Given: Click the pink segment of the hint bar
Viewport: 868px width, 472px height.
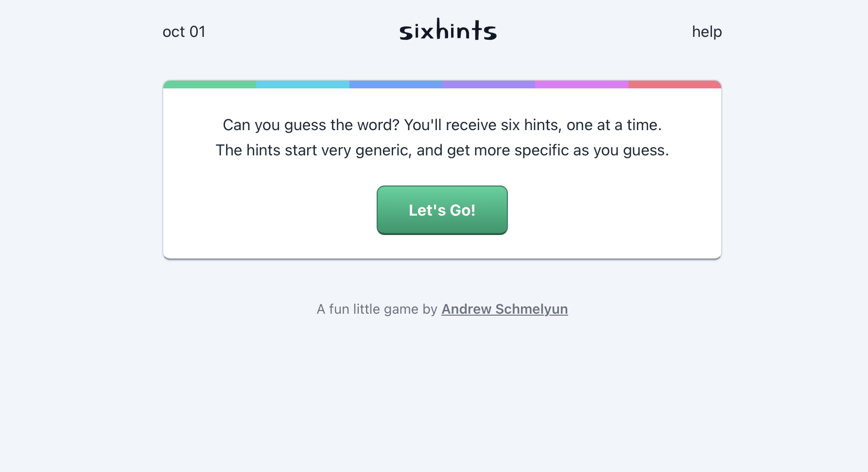Looking at the screenshot, I should 581,84.
